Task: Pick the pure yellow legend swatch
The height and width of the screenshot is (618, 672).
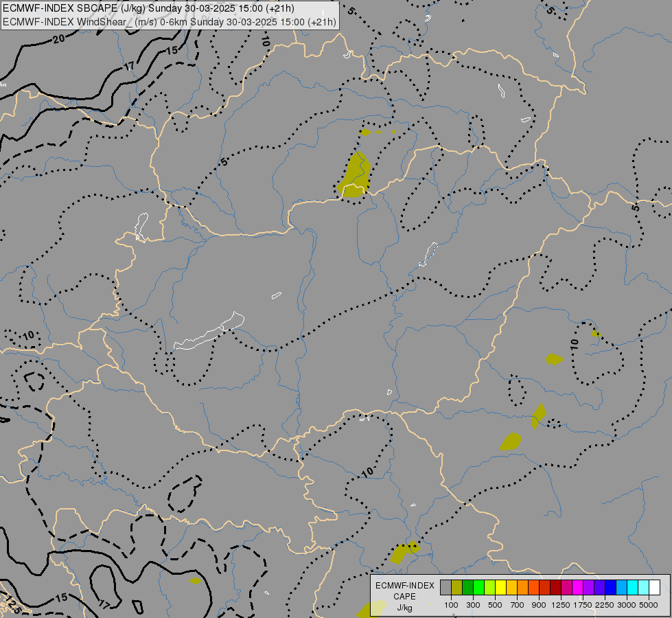Action: [501, 588]
